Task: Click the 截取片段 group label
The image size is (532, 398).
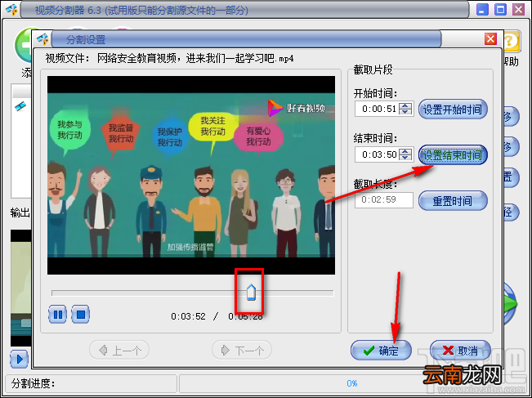Action: coord(373,70)
